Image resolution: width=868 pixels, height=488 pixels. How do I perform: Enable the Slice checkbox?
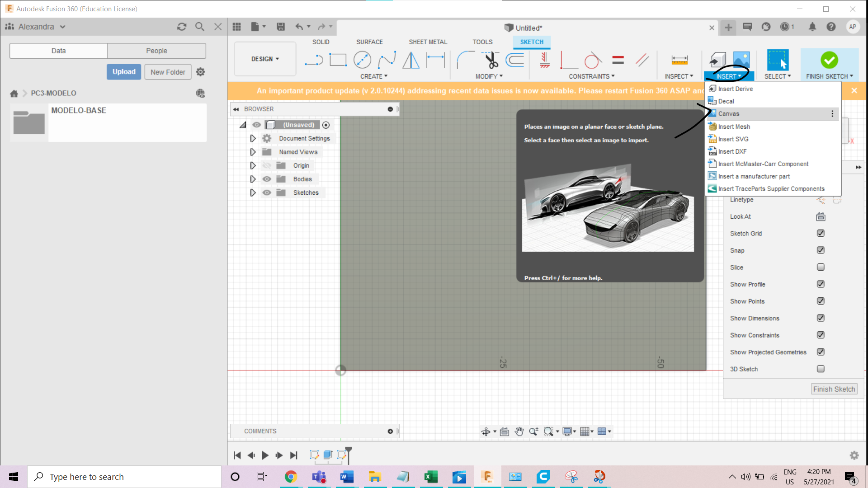[821, 267]
